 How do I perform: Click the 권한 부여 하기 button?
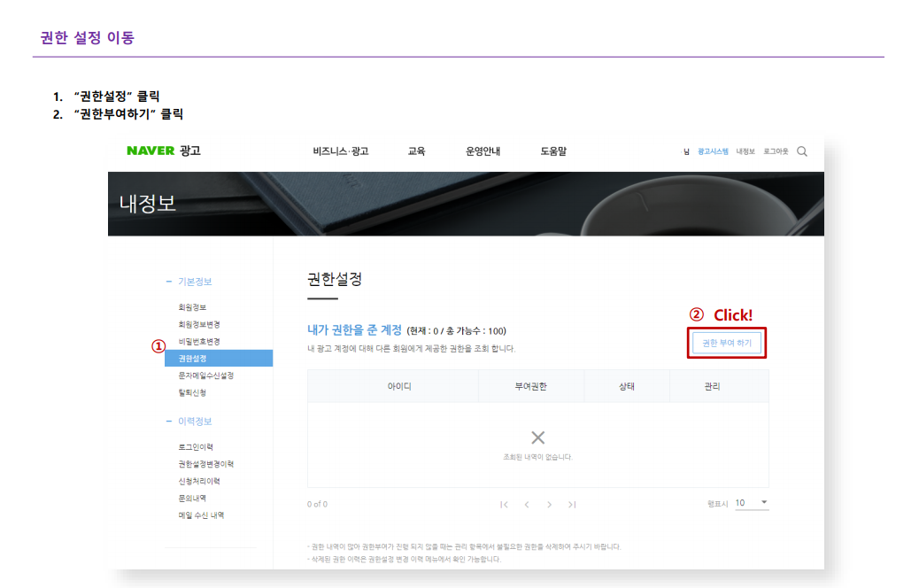(x=726, y=343)
